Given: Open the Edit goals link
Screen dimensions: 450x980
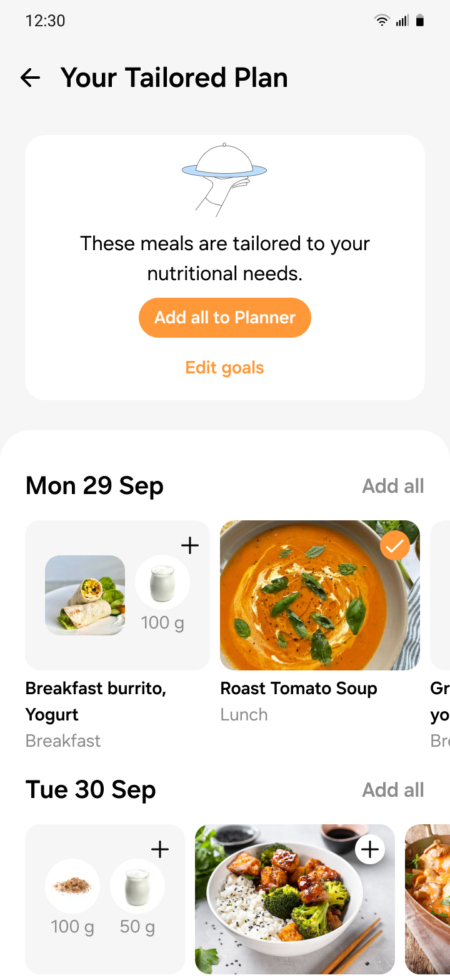Looking at the screenshot, I should 225,368.
